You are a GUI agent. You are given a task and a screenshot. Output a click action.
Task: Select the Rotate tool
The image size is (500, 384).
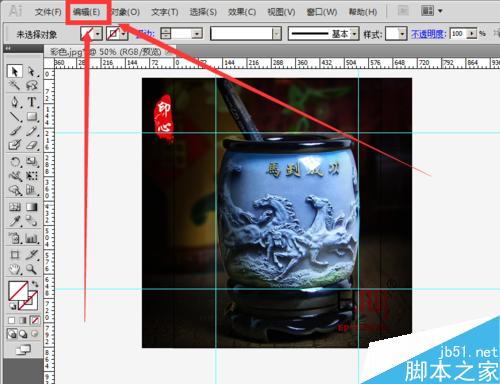(15, 162)
